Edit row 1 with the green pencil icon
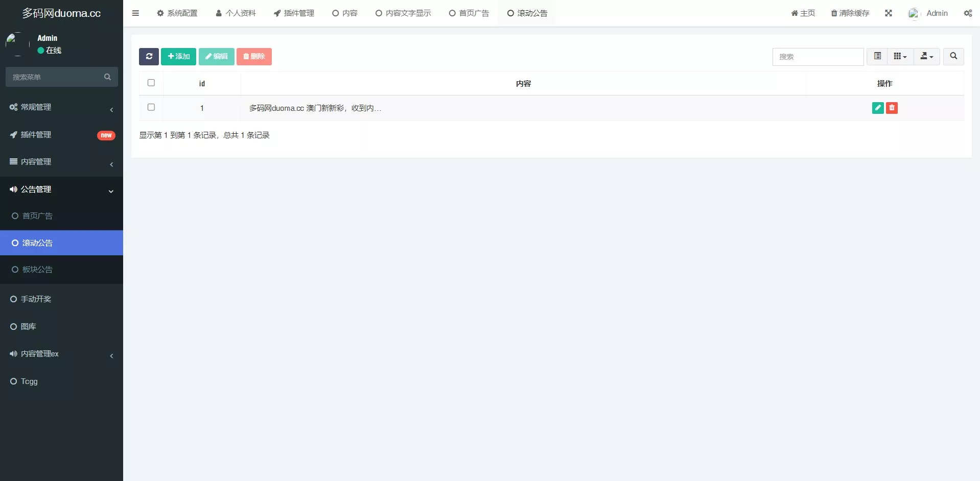Viewport: 980px width, 481px height. pyautogui.click(x=878, y=108)
